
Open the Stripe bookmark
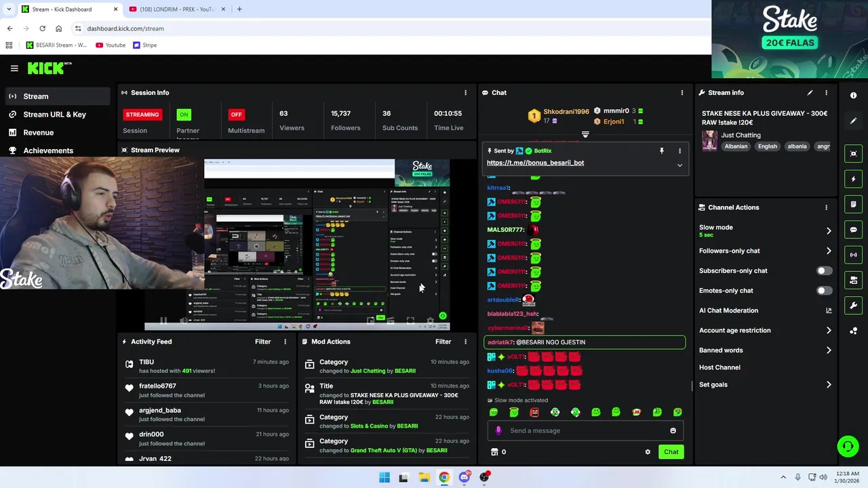(144, 45)
